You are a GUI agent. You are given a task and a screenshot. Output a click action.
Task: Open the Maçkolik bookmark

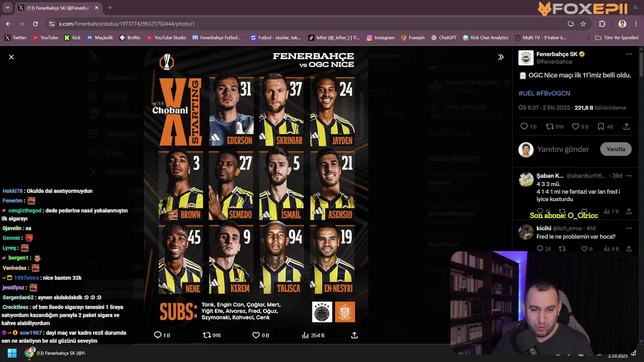tap(100, 38)
